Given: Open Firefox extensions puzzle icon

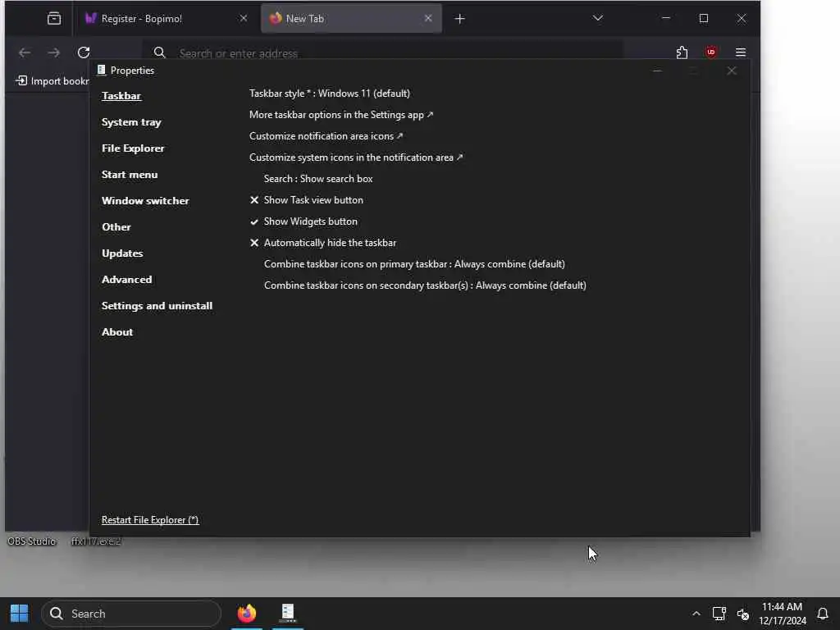Looking at the screenshot, I should pos(682,52).
